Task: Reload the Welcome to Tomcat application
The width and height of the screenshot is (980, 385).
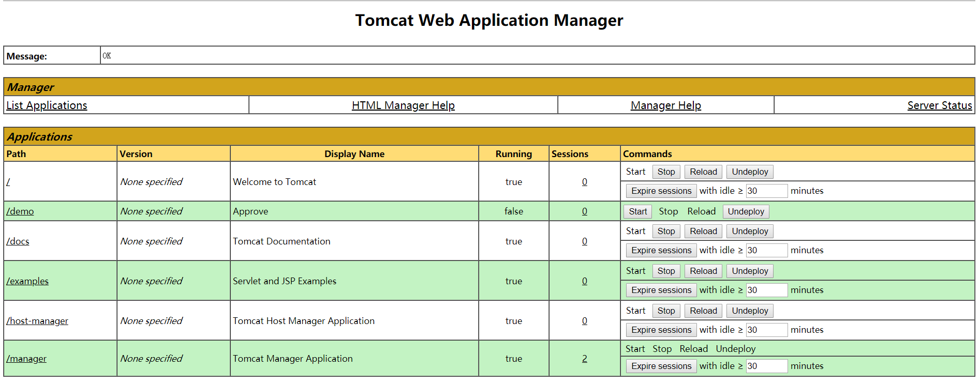Action: 703,172
